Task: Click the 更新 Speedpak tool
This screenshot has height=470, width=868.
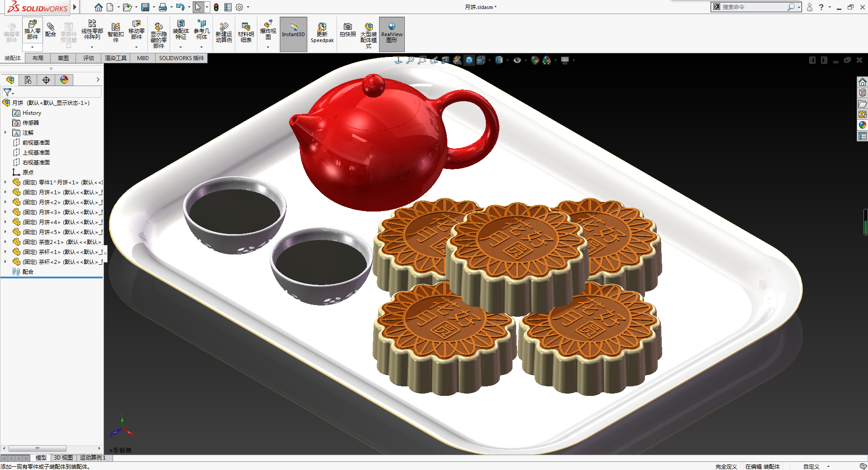Action: click(322, 33)
